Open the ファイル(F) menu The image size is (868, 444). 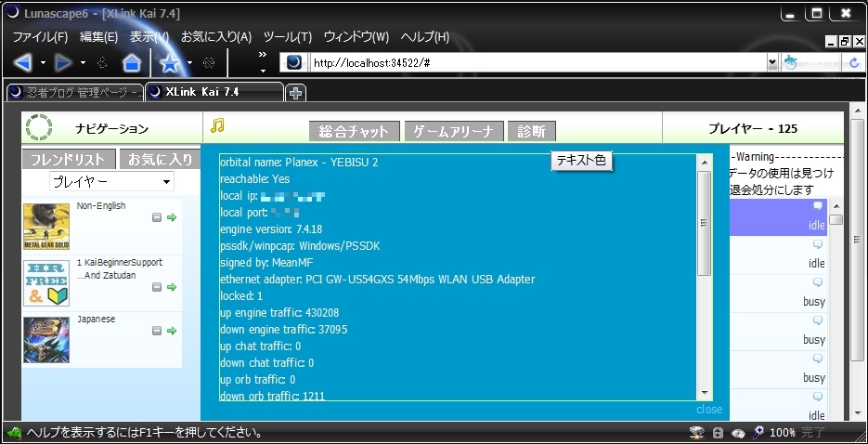click(40, 37)
